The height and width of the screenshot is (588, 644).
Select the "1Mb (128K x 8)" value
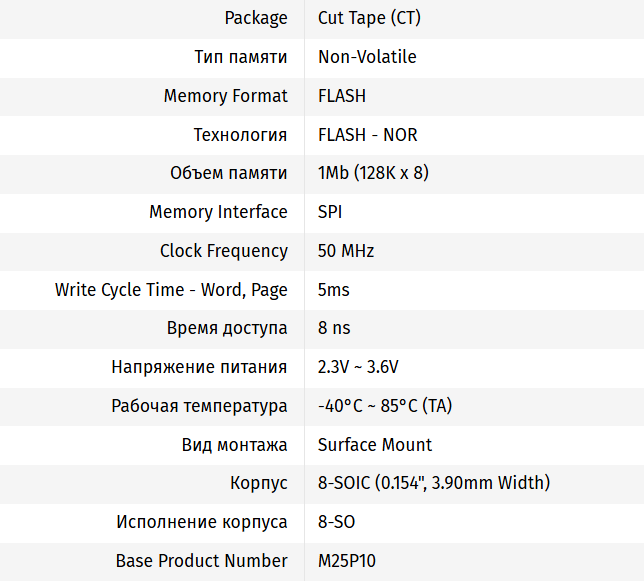pos(373,173)
